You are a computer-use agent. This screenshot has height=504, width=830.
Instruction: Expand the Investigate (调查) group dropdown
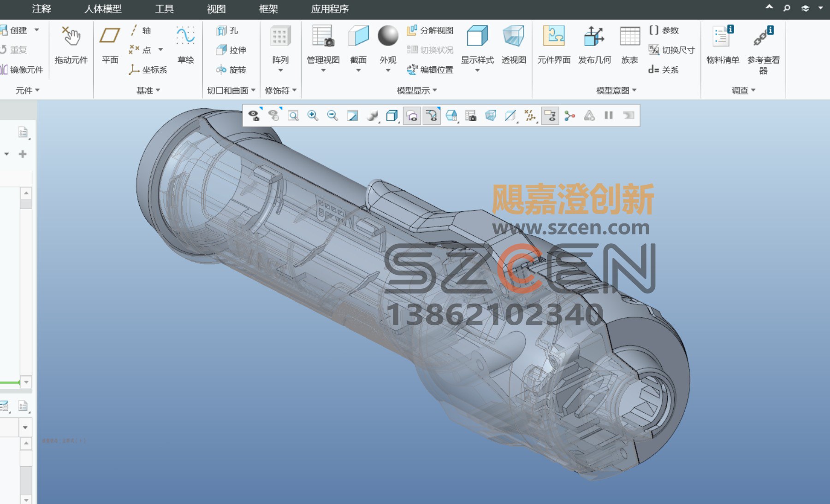click(x=743, y=91)
